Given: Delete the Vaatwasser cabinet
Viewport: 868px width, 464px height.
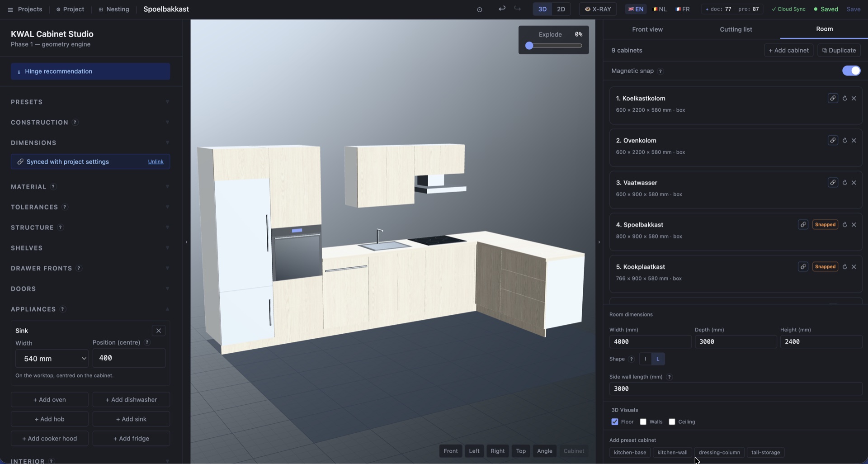Looking at the screenshot, I should pos(854,183).
